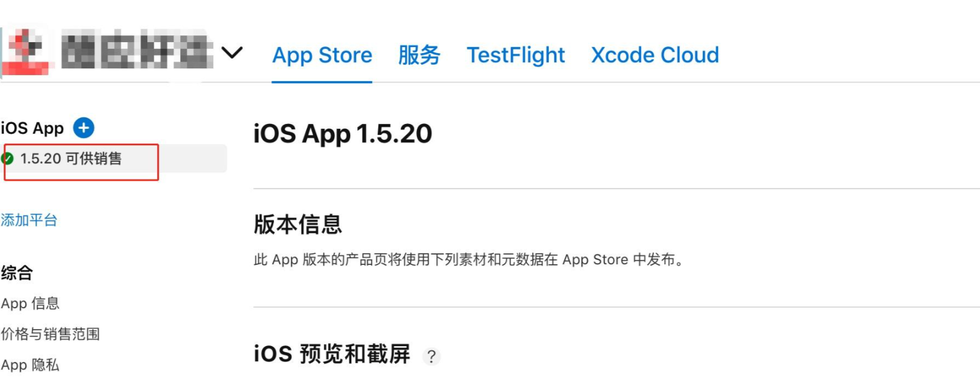The height and width of the screenshot is (379, 980).
Task: Open the TestFlight tab
Action: (516, 55)
